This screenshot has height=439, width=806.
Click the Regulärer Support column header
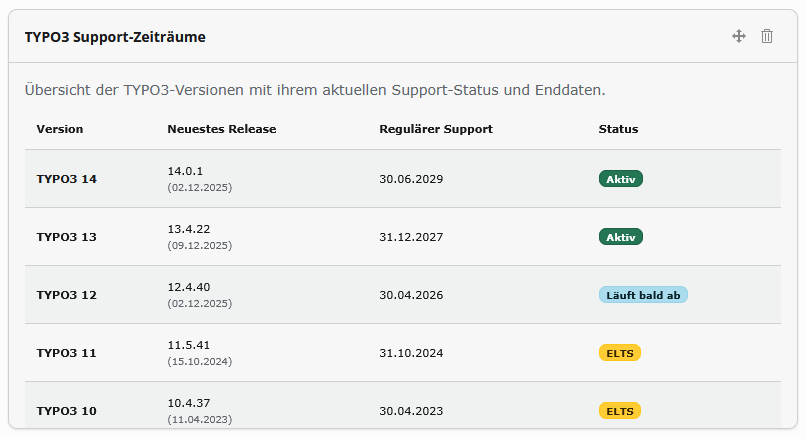[436, 129]
